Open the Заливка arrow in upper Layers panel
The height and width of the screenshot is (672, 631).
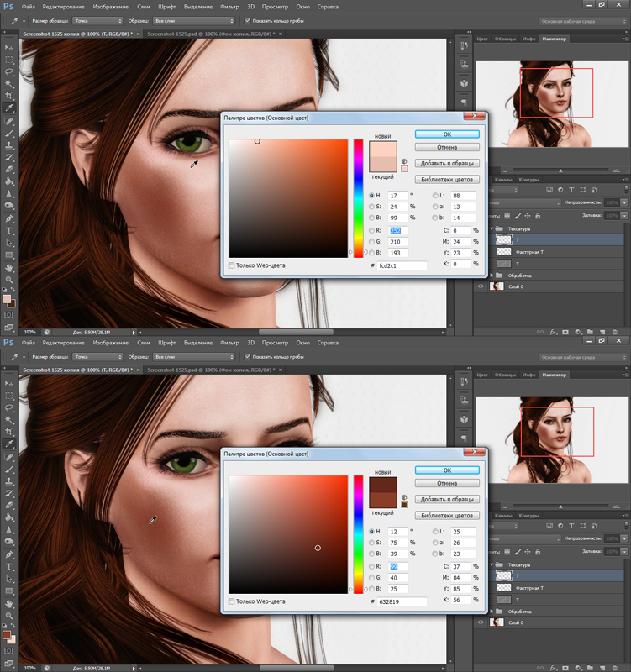tap(624, 216)
